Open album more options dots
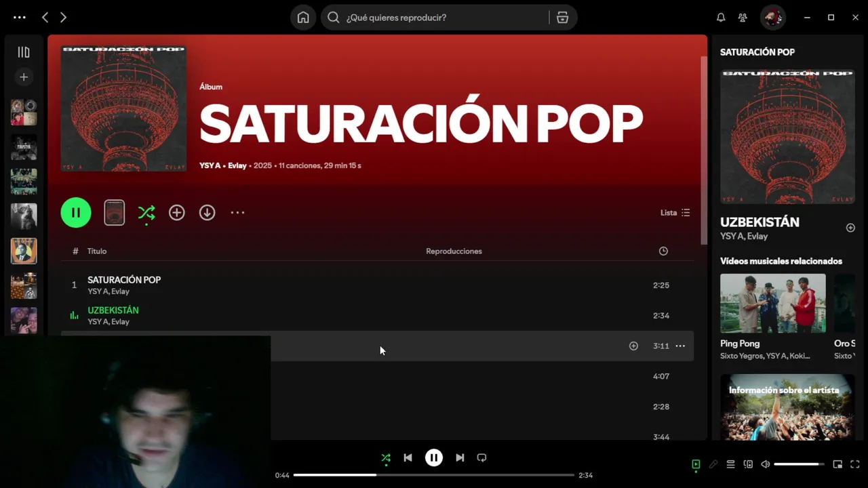868x488 pixels. click(x=237, y=213)
